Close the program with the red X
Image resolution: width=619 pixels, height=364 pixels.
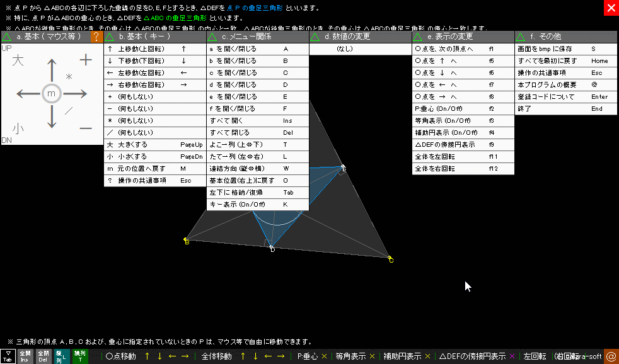coord(611,8)
